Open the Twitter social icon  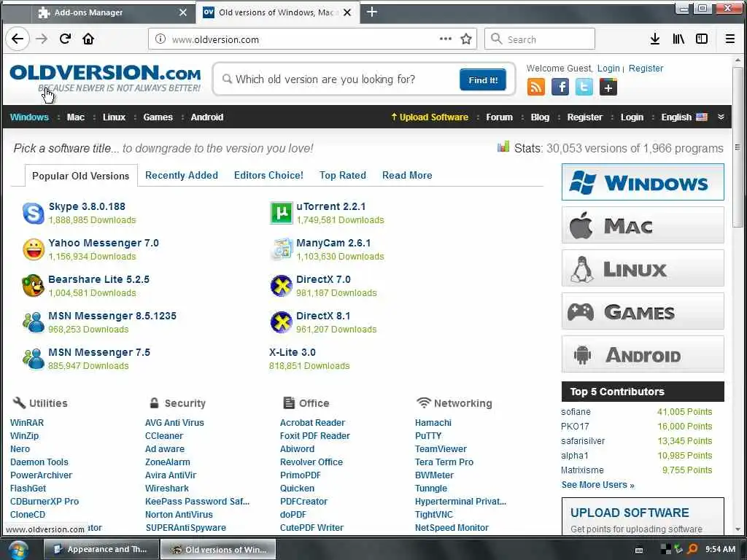coord(584,87)
